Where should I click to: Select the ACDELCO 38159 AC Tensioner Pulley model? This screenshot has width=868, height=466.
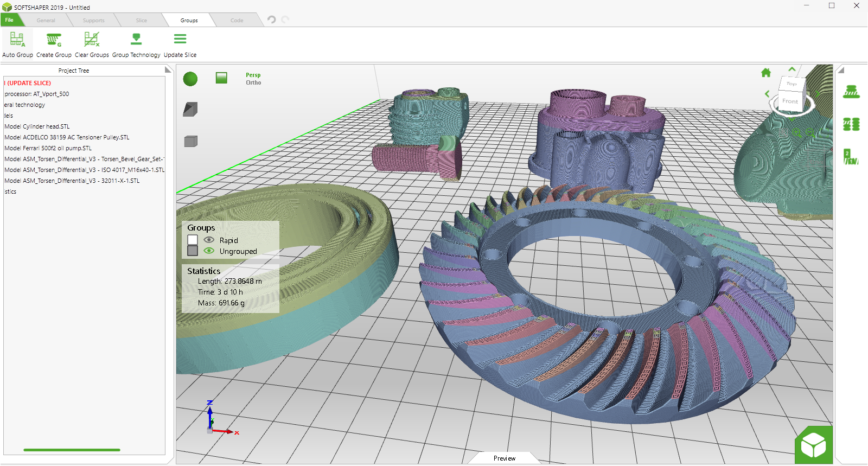click(67, 137)
